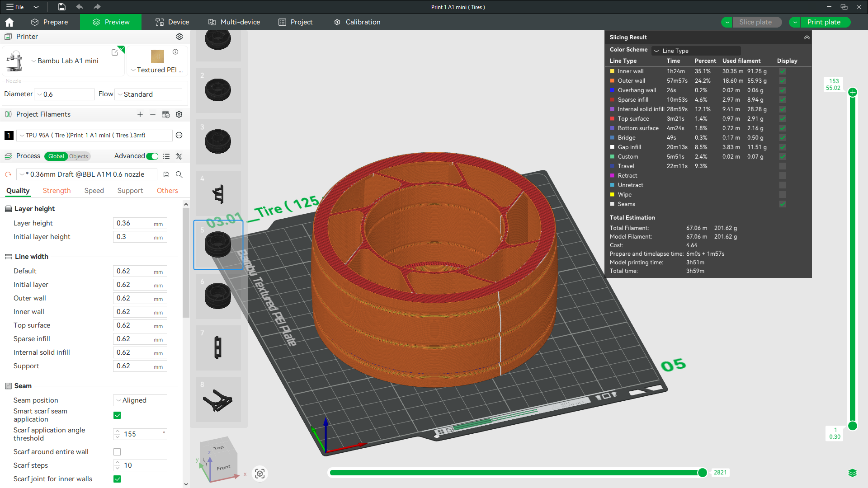This screenshot has height=488, width=868.
Task: Open the Speed settings tab
Action: 94,191
